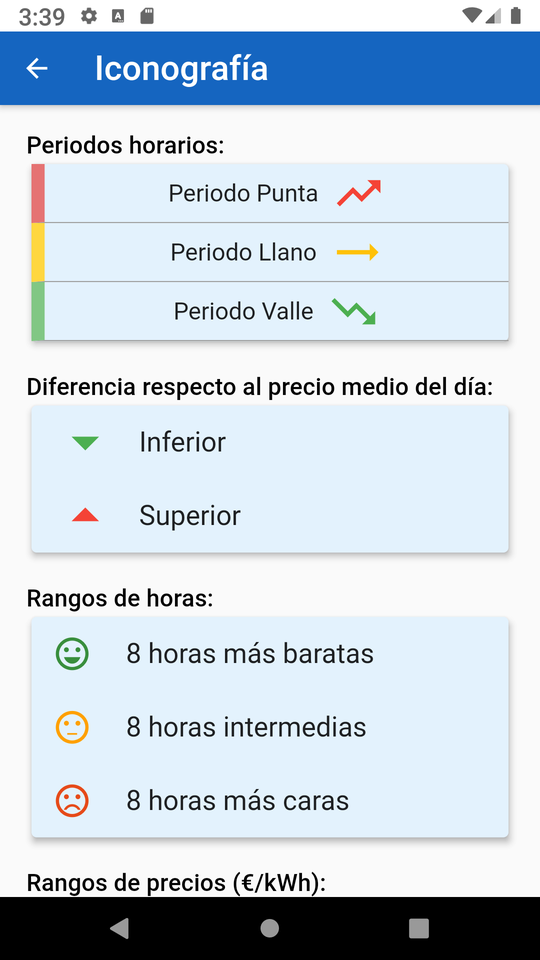540x960 pixels.
Task: Go back using the header arrow
Action: coord(37,68)
